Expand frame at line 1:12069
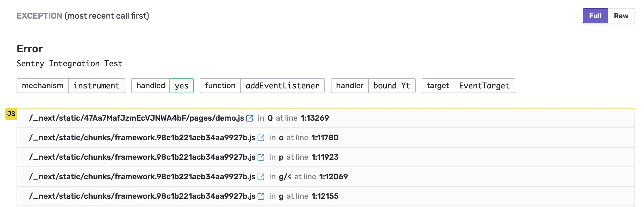The image size is (644, 207). 444,177
